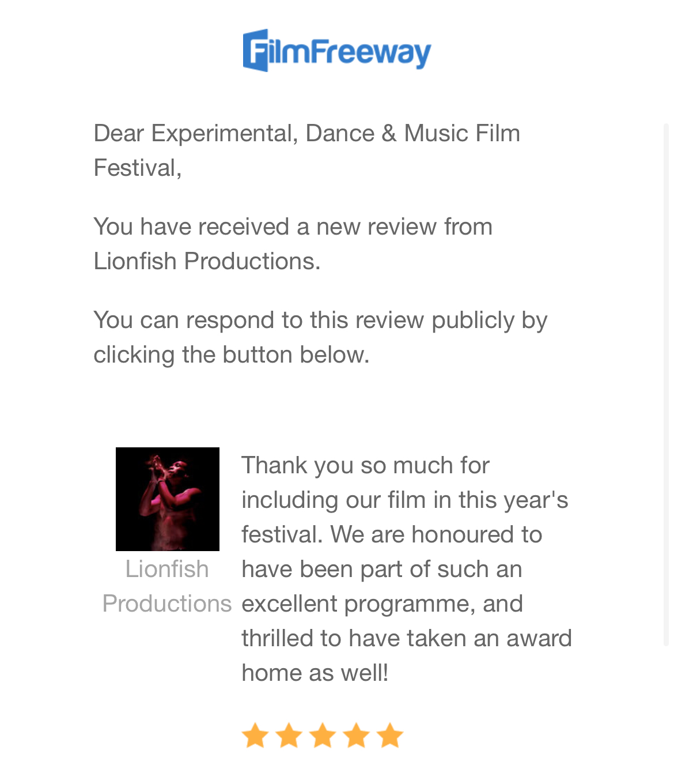
Task: Click the word "Festival," in the greeting
Action: 137,168
